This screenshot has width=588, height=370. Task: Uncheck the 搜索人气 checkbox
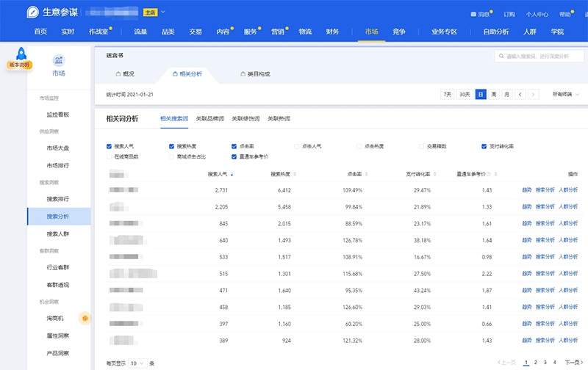(110, 146)
